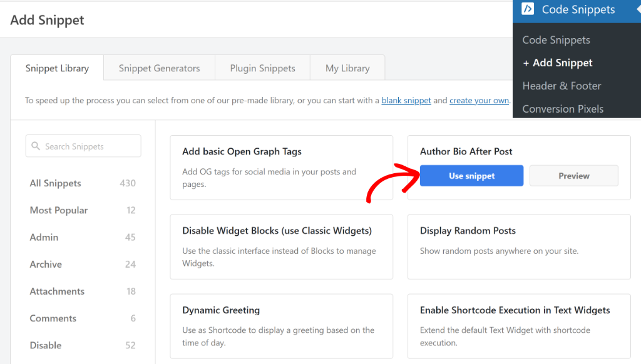Follow the create your own link
Viewport: 641px width, 364px height.
tap(479, 100)
